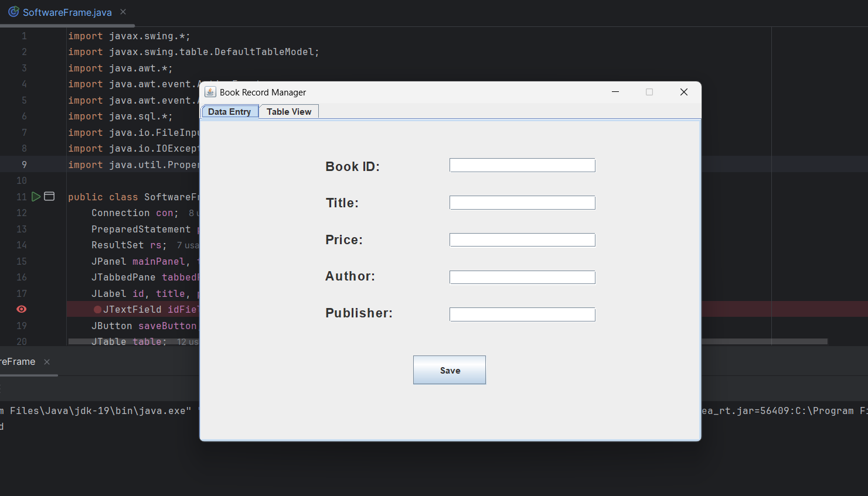Focus the Author input field
Screen dimensions: 868x496
522,277
